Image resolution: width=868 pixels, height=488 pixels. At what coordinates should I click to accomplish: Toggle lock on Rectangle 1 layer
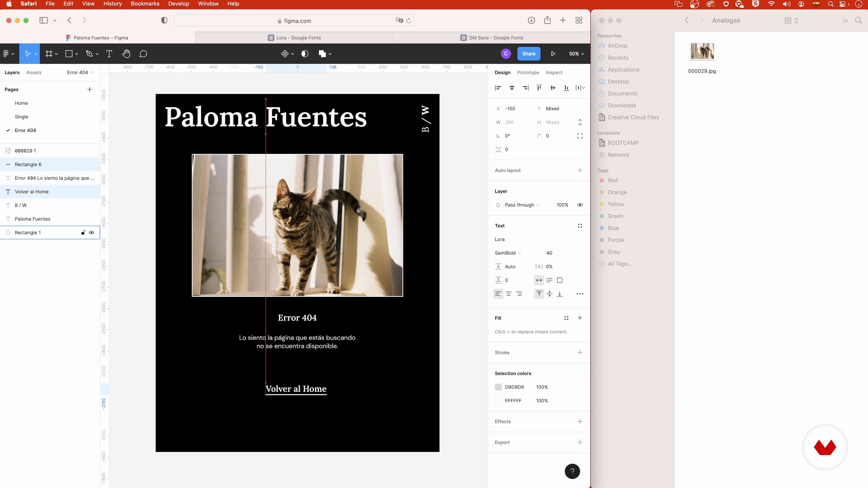tap(83, 233)
